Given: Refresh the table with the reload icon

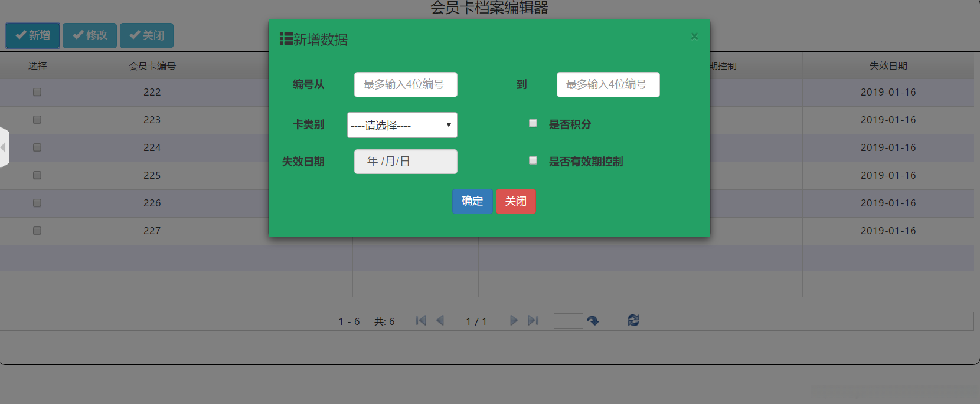Looking at the screenshot, I should pyautogui.click(x=633, y=320).
